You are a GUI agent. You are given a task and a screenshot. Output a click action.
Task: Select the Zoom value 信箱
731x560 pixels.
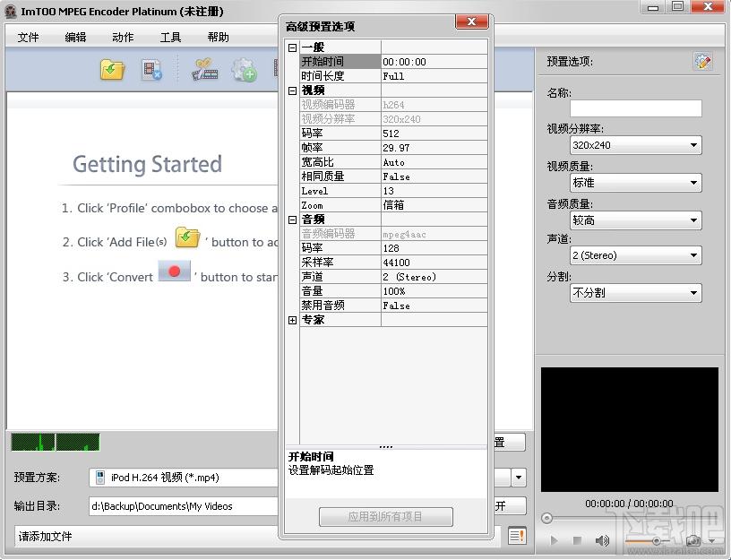(x=434, y=205)
